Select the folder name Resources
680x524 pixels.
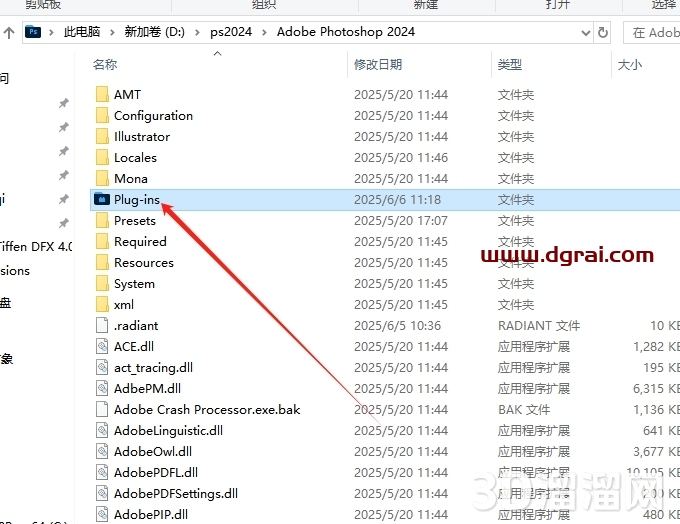tap(144, 262)
